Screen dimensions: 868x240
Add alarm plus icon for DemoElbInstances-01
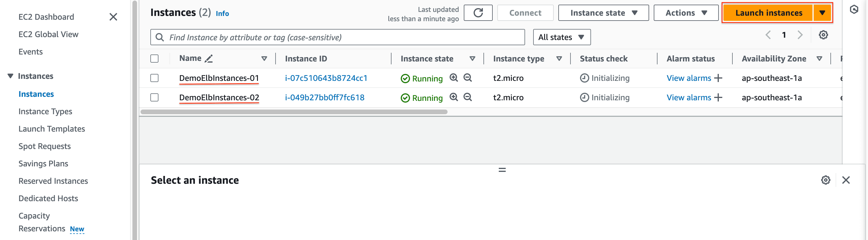point(718,78)
